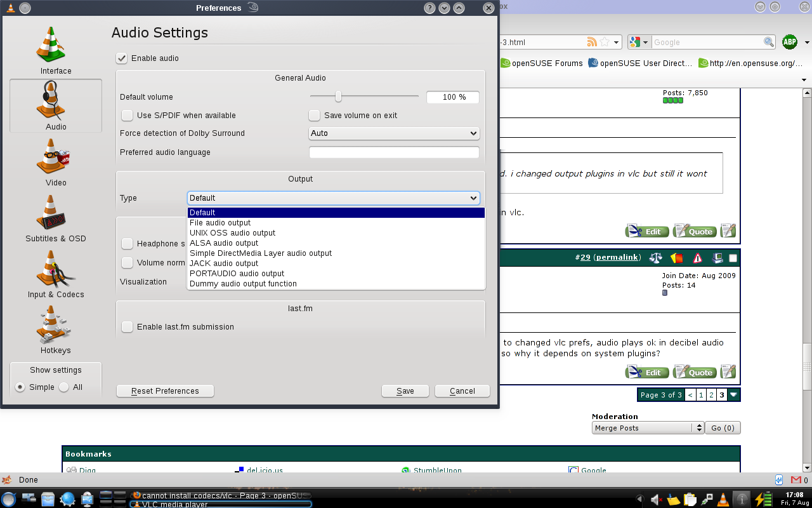Click the RSS feed icon in Firefox address bar

[x=592, y=42]
